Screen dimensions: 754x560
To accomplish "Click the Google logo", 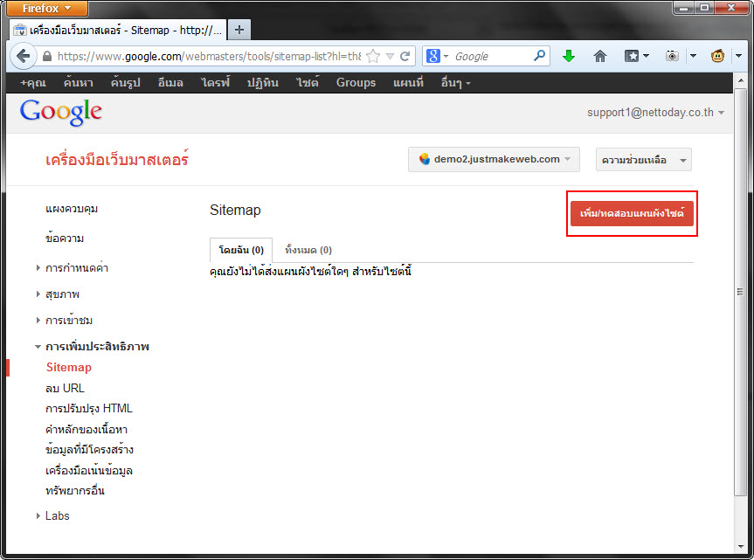I will coord(60,113).
